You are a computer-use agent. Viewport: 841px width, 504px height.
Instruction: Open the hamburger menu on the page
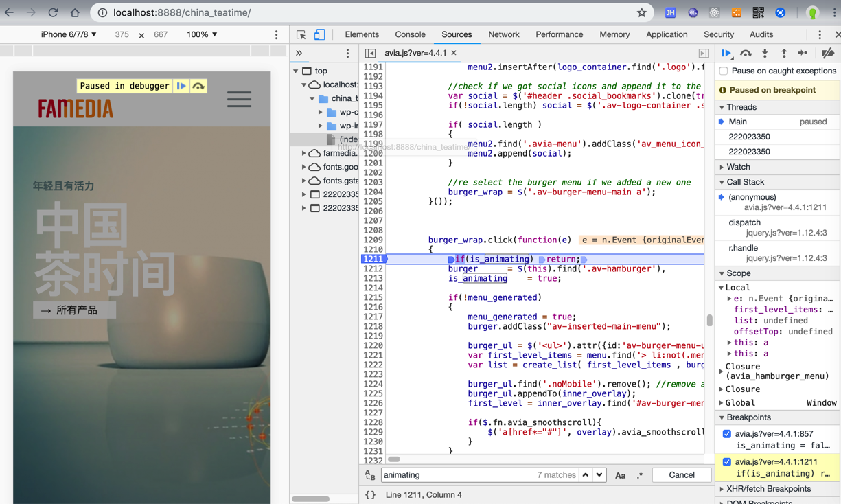coord(239,100)
